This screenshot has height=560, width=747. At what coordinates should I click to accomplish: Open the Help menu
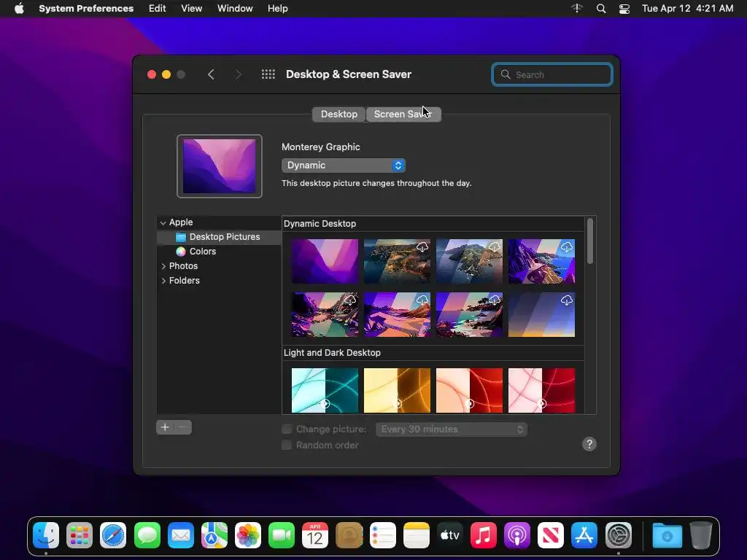[277, 9]
